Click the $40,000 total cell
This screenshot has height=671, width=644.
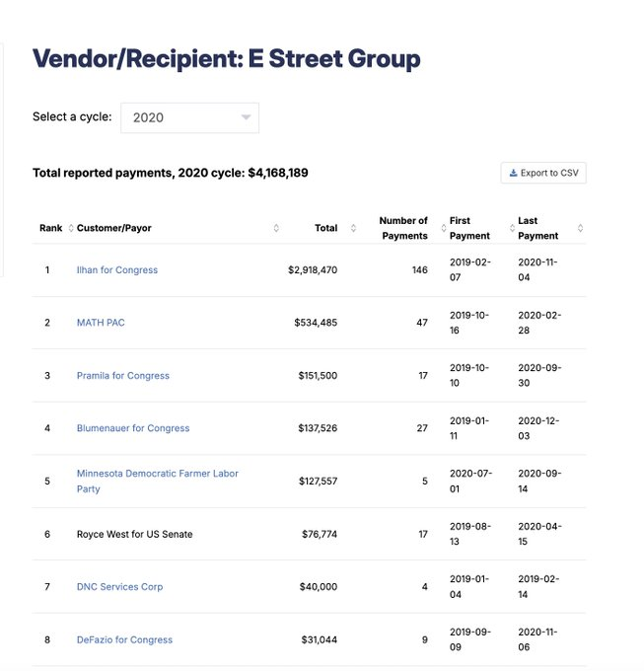point(319,587)
